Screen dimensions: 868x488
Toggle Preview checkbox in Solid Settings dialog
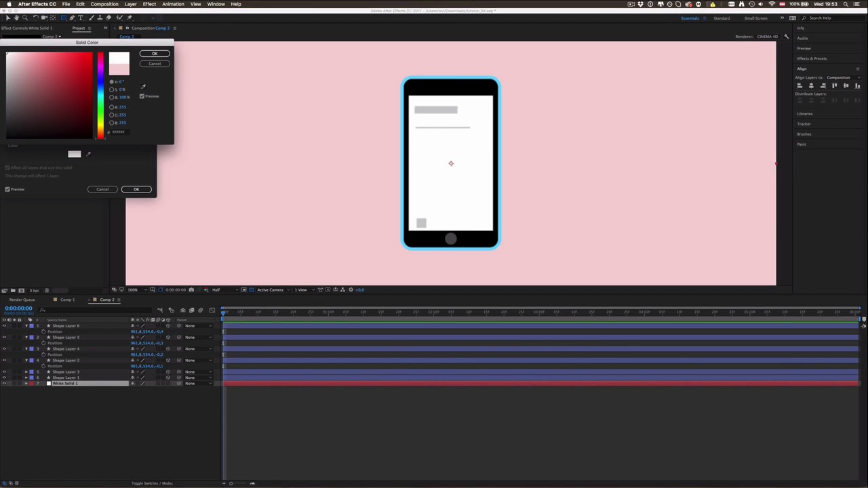pos(7,189)
